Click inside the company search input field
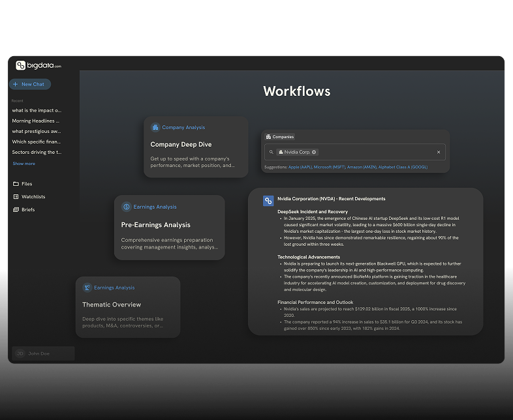The height and width of the screenshot is (420, 513). [355, 152]
